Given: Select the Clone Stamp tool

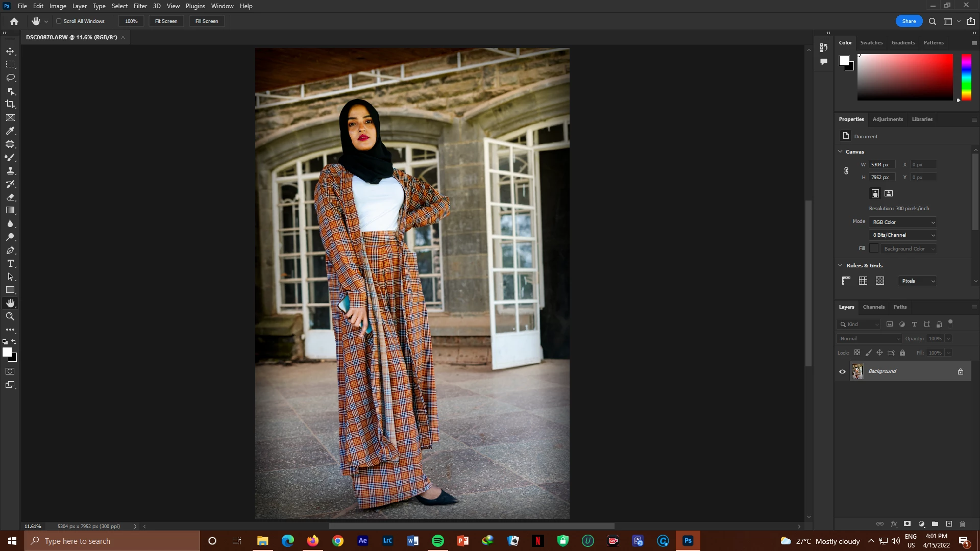Looking at the screenshot, I should coord(10,171).
